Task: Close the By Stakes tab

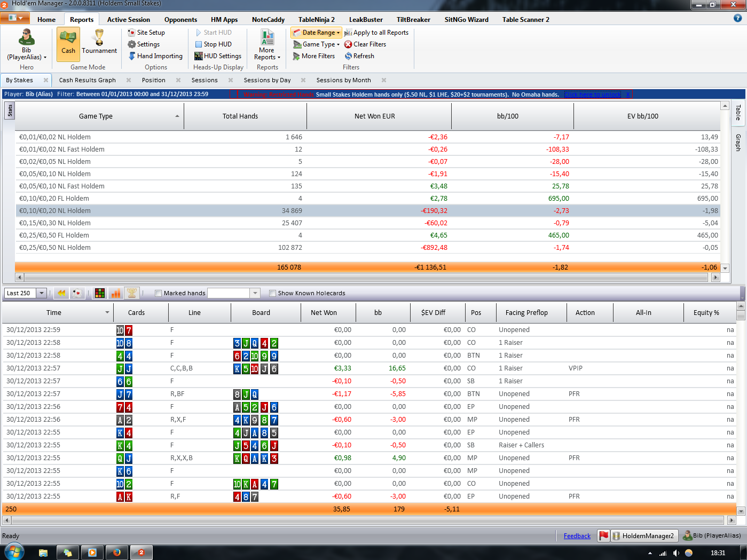Action: pyautogui.click(x=46, y=80)
